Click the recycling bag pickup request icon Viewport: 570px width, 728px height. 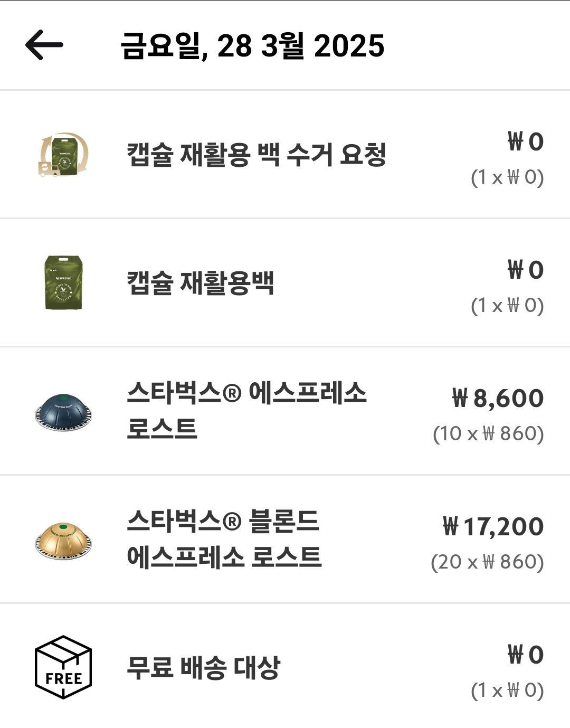point(64,154)
